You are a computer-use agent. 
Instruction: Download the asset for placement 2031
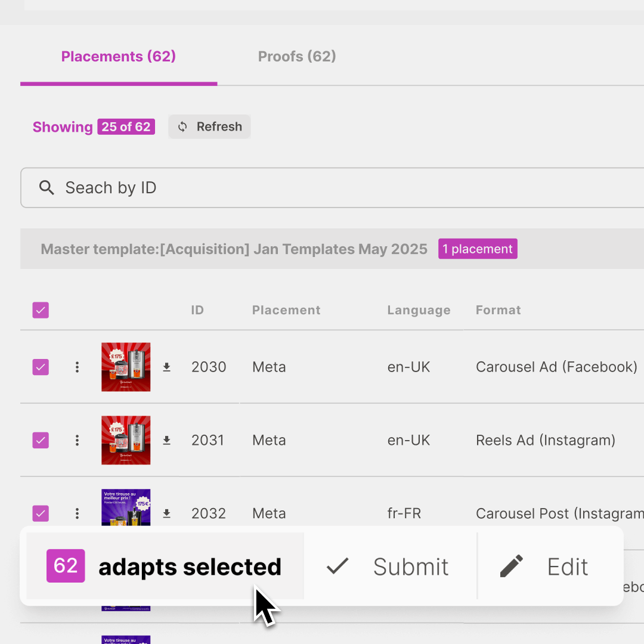pos(167,440)
